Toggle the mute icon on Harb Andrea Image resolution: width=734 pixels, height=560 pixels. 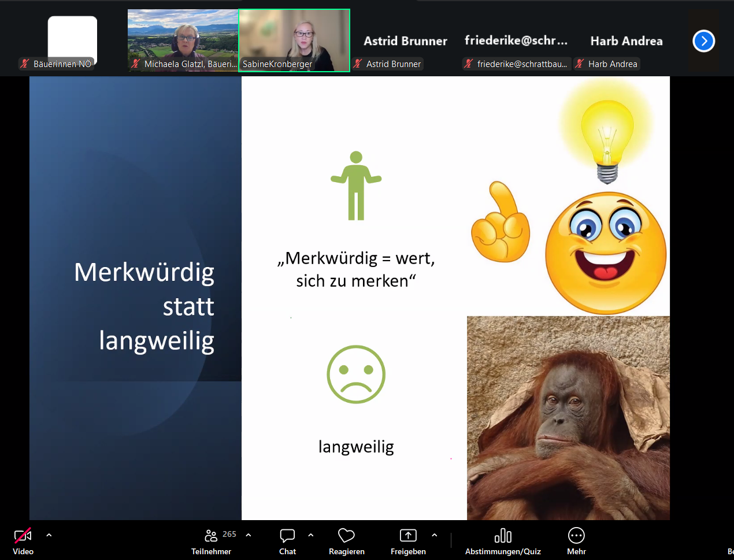(579, 64)
